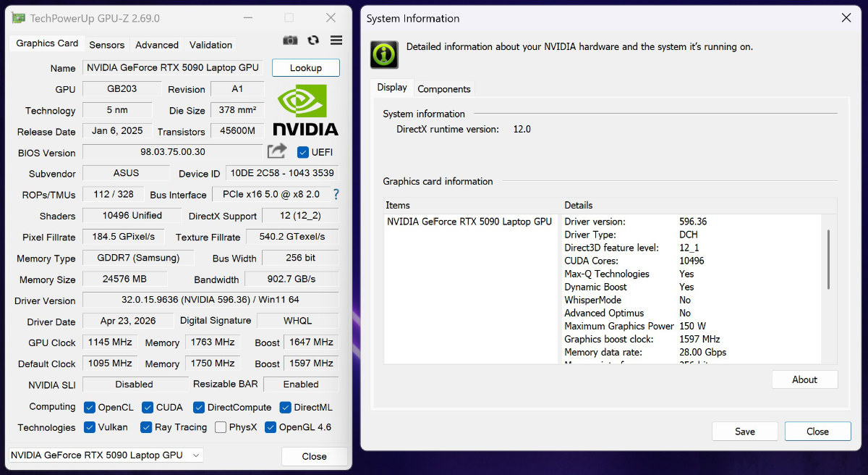Click the CUDA Cores 10496 row
The image size is (868, 475).
(692, 261)
